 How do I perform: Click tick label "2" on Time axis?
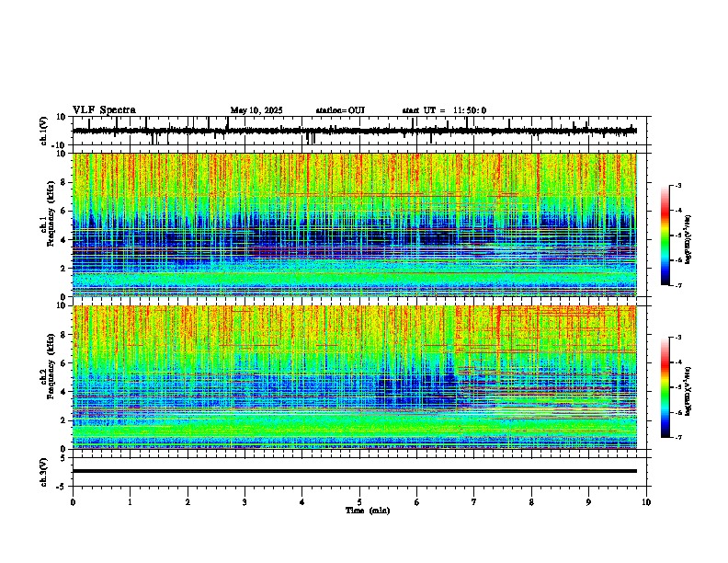188,502
